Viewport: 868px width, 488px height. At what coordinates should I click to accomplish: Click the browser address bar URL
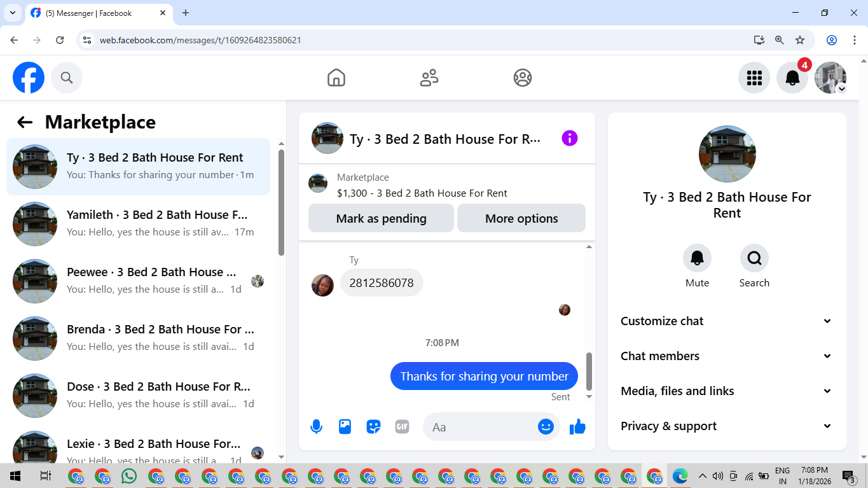pos(200,40)
